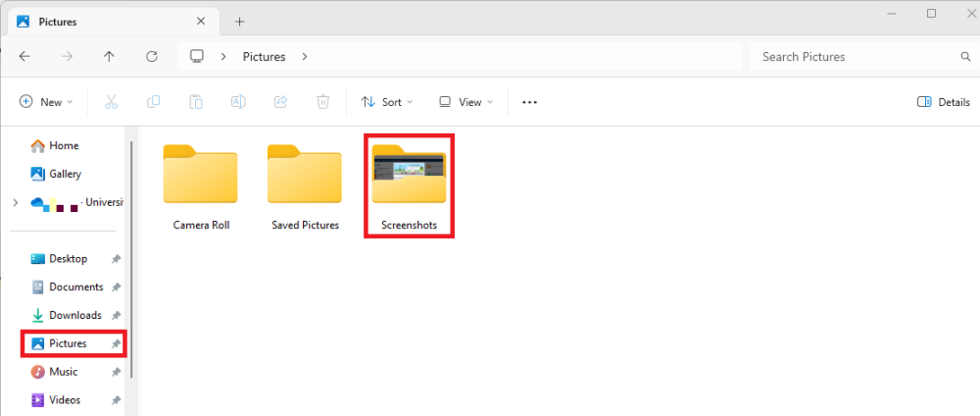Click the Camera Roll folder name label

(x=201, y=226)
